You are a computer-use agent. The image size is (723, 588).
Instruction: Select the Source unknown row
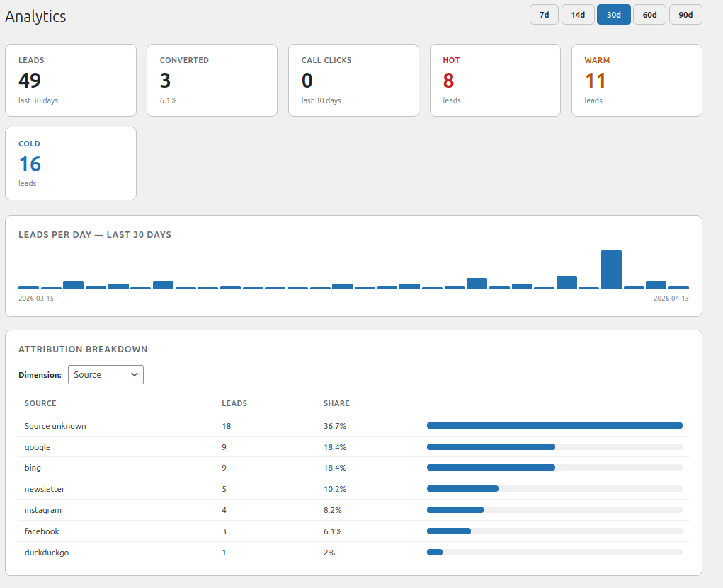click(353, 426)
